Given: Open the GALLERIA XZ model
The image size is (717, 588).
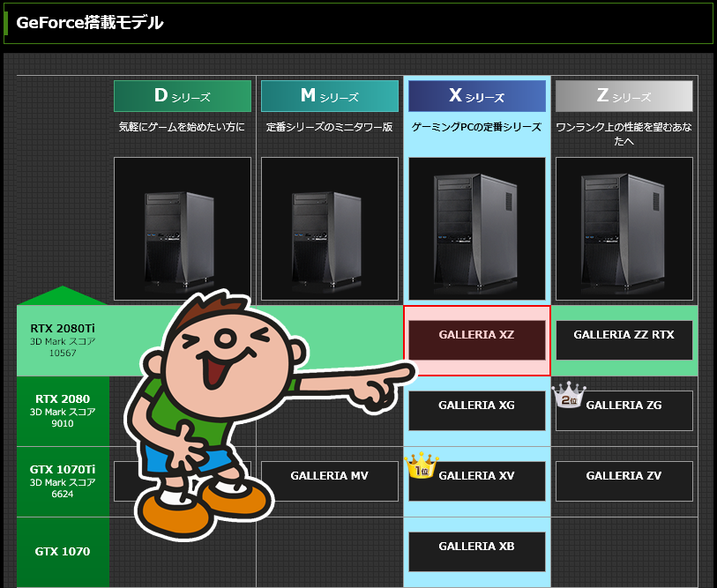Looking at the screenshot, I should [476, 339].
